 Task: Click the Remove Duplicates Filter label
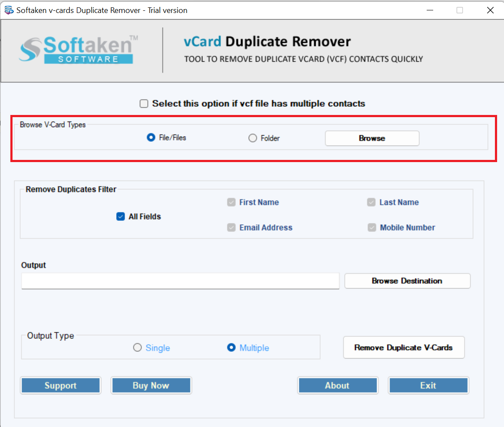click(71, 189)
